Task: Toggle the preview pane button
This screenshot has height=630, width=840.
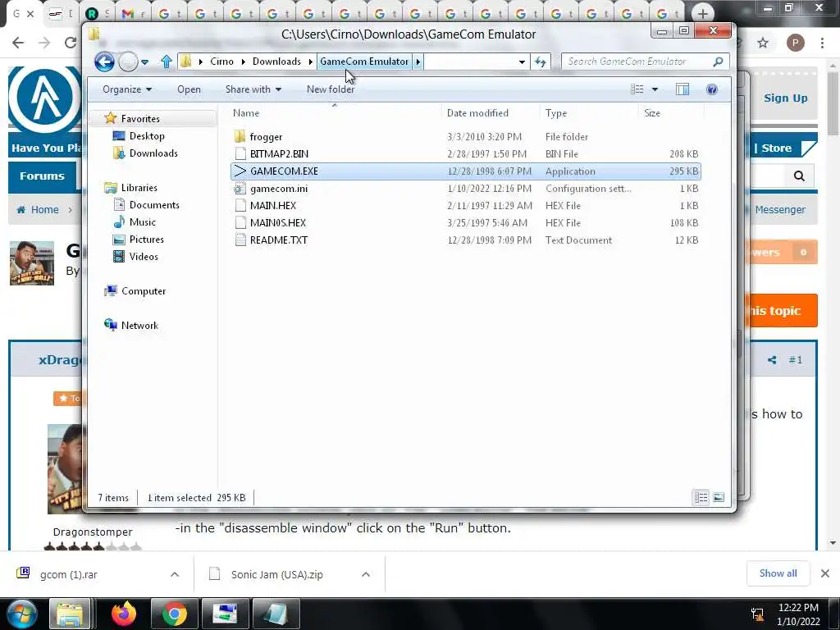Action: coord(682,89)
